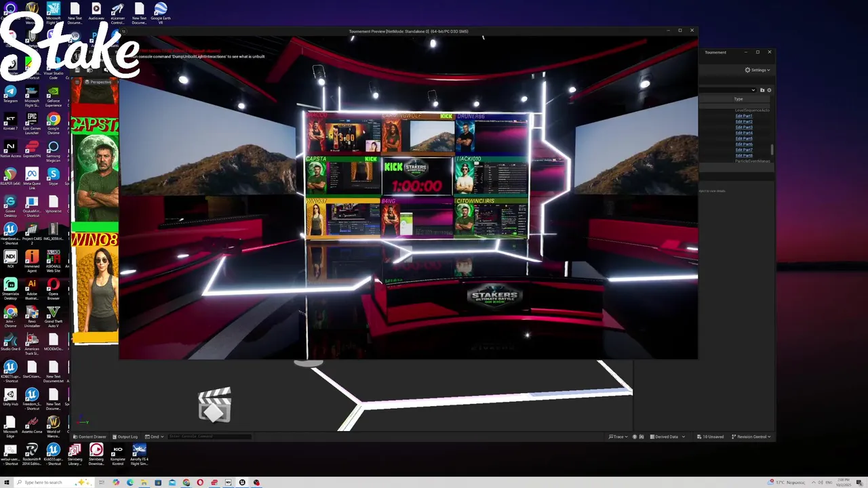This screenshot has width=868, height=488.
Task: Click the ENG language indicator
Action: pyautogui.click(x=829, y=483)
